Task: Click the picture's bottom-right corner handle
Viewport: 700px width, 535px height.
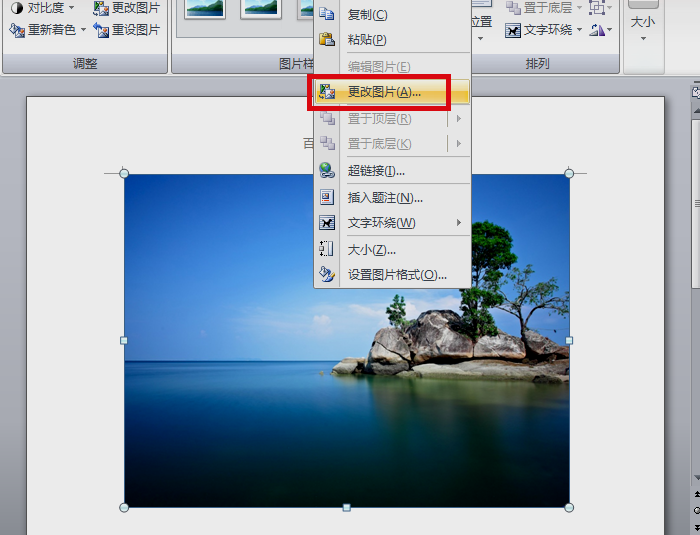Action: 569,508
